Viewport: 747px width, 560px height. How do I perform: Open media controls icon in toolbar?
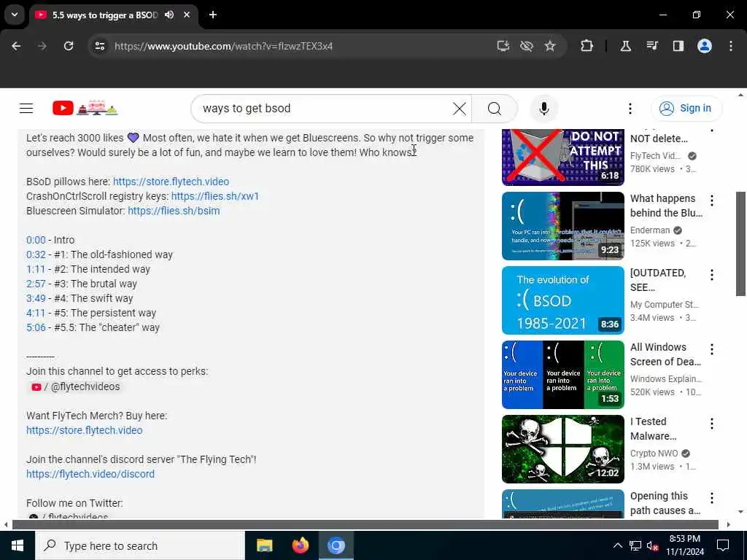click(652, 46)
